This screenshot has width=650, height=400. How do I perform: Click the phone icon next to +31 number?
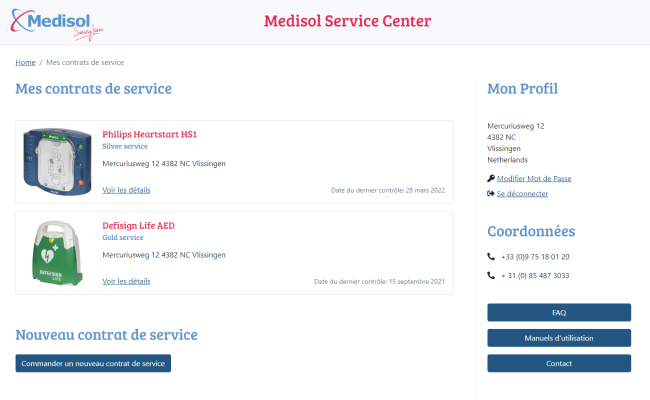click(x=491, y=275)
